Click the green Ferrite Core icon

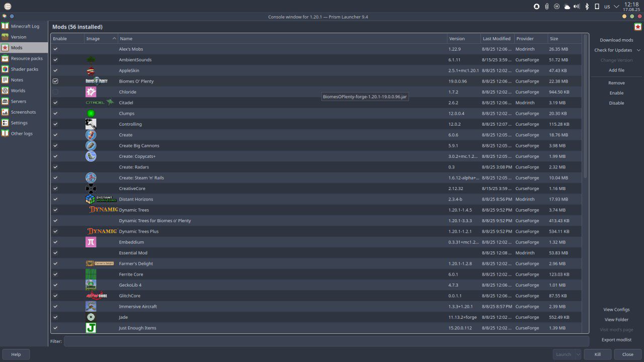click(x=91, y=274)
